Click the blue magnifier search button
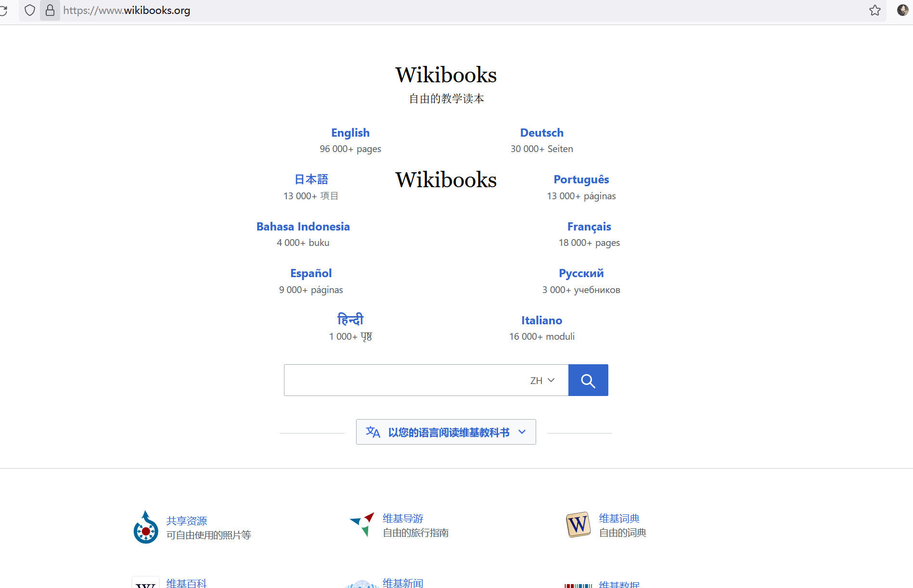The image size is (913, 588). point(588,380)
